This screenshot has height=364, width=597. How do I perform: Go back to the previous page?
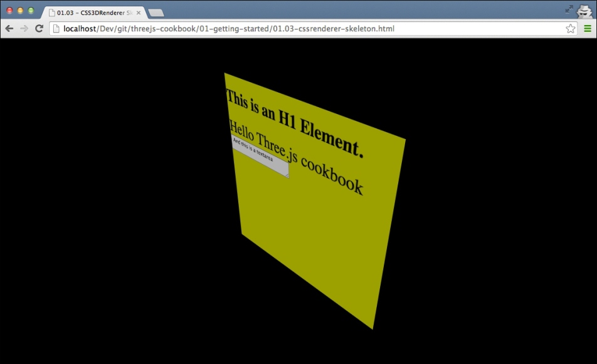click(9, 29)
